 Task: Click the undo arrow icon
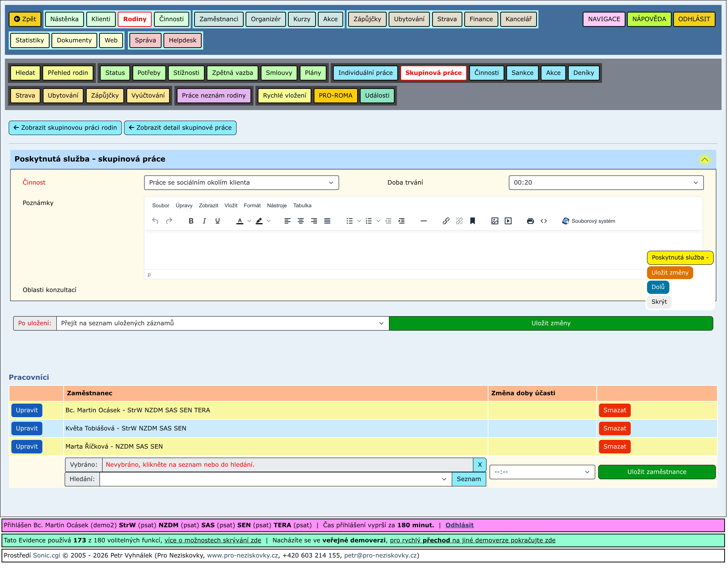[x=155, y=221]
